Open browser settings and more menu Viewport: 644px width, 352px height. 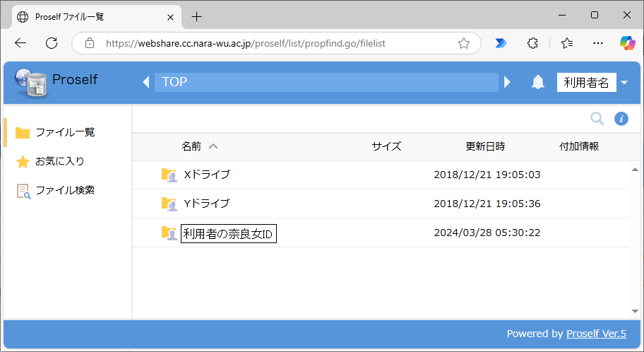coord(598,43)
